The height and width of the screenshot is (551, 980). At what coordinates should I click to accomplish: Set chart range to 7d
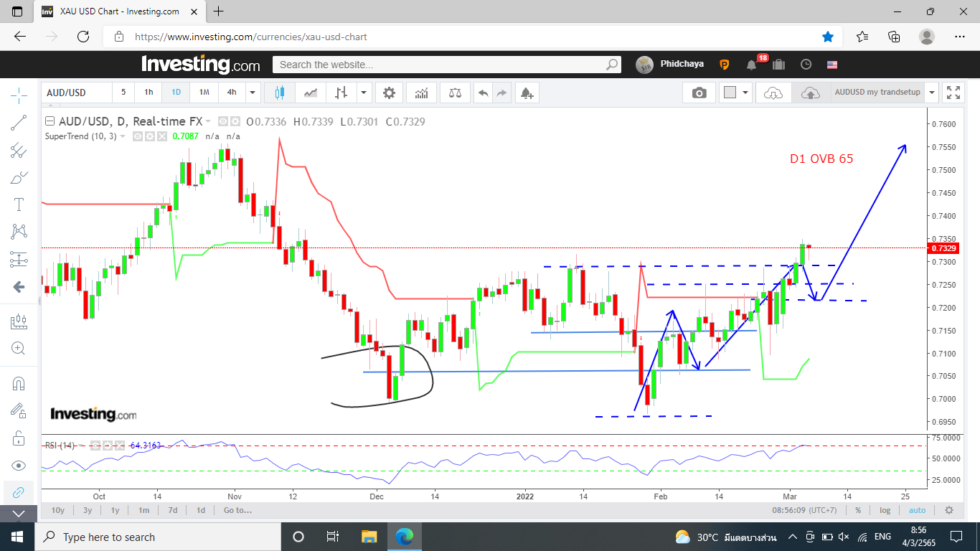[173, 510]
